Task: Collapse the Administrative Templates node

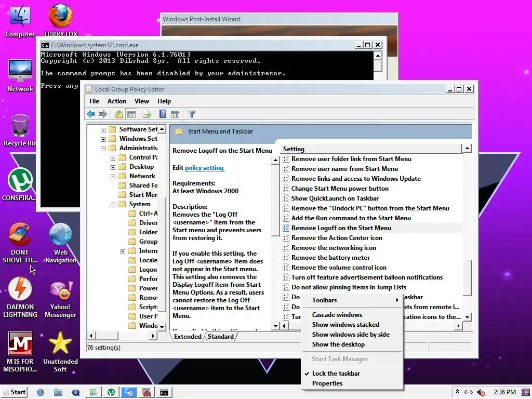Action: click(103, 149)
